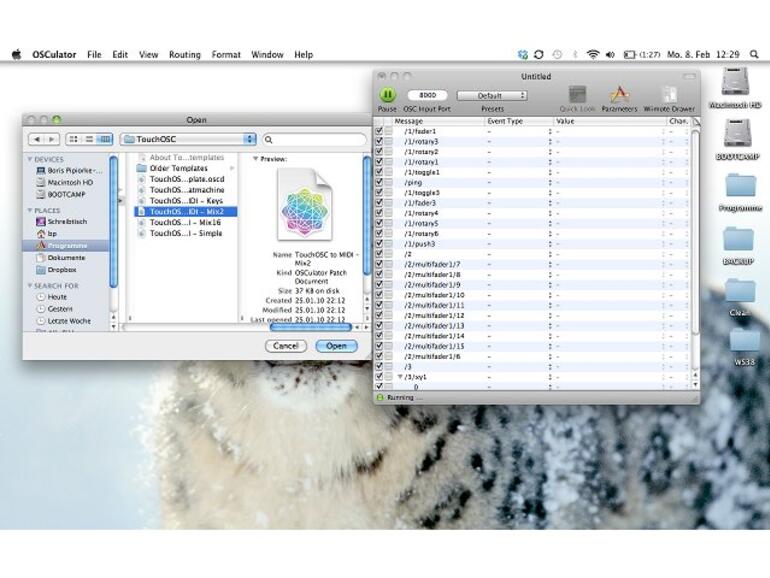Image resolution: width=770 pixels, height=578 pixels.
Task: Collapse the DEVICES sidebar section
Action: pos(29,159)
